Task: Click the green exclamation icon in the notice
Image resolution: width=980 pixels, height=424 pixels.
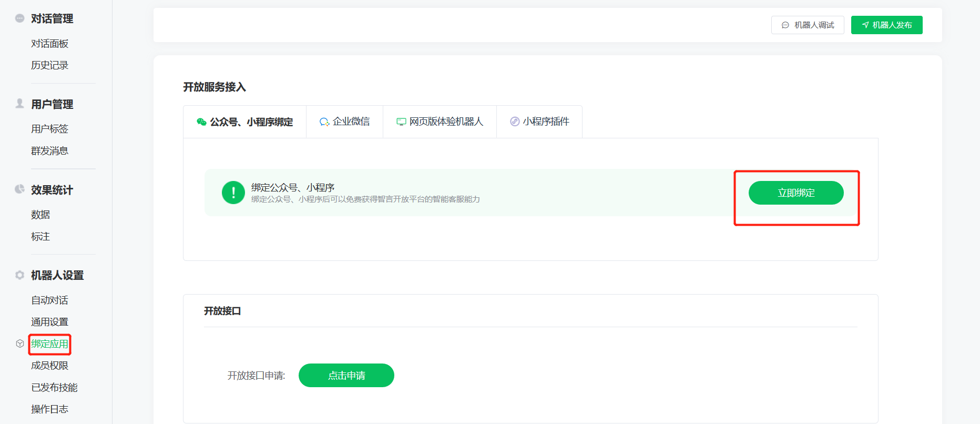Action: [x=233, y=193]
